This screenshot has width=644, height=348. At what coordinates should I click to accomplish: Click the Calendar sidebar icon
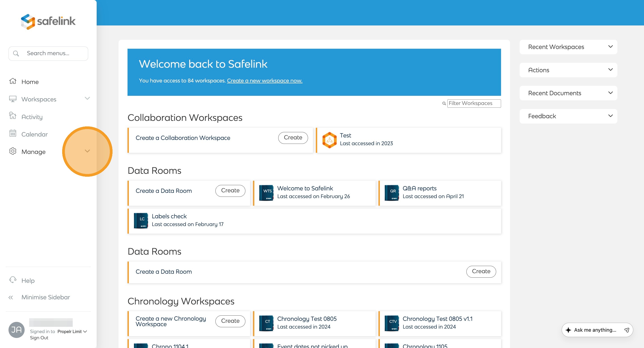[x=13, y=134]
